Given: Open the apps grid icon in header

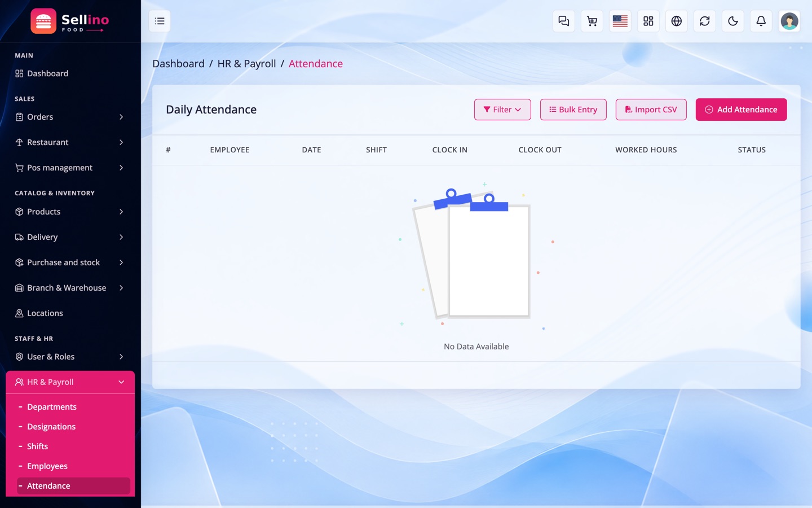Looking at the screenshot, I should pos(648,21).
